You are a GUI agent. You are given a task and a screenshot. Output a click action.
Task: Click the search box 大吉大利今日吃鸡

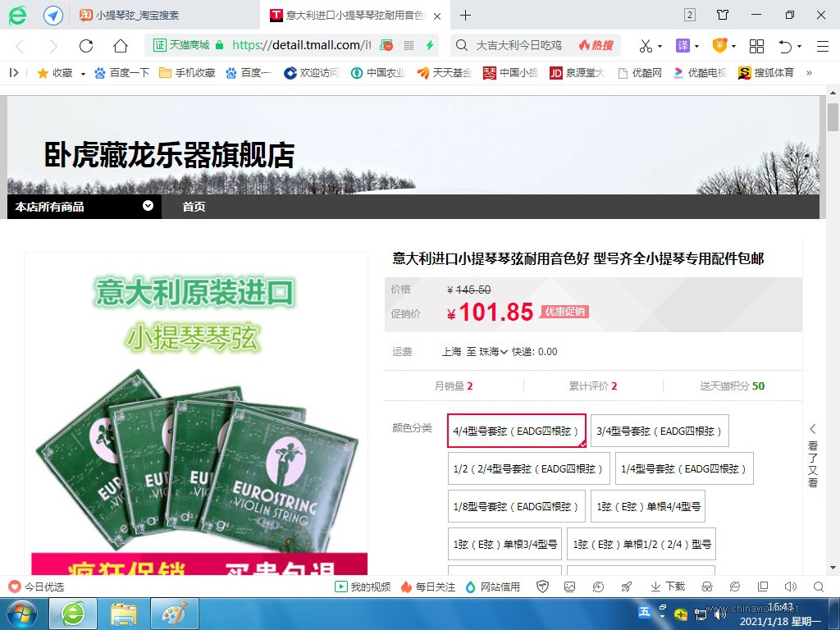pos(518,46)
